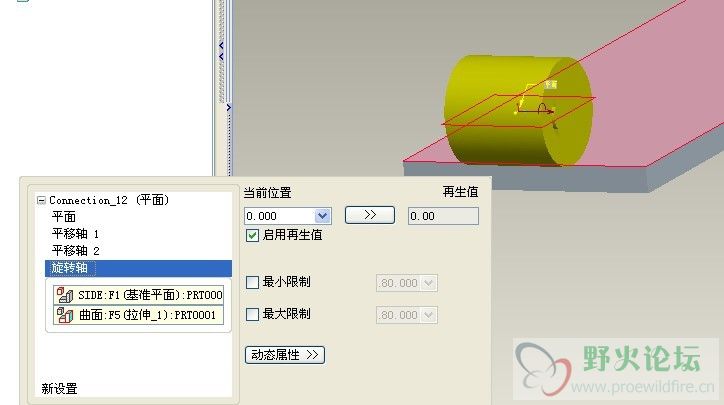Enable the 最小限制 checkbox

coord(252,282)
